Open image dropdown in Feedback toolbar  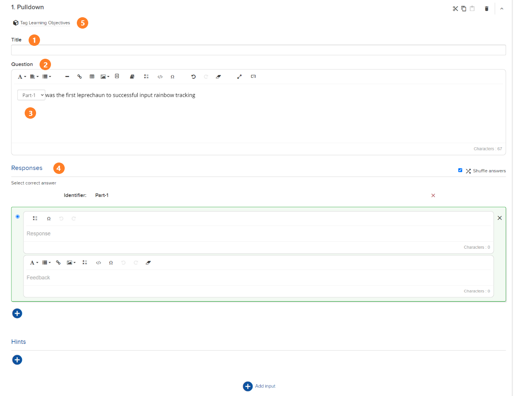point(71,263)
